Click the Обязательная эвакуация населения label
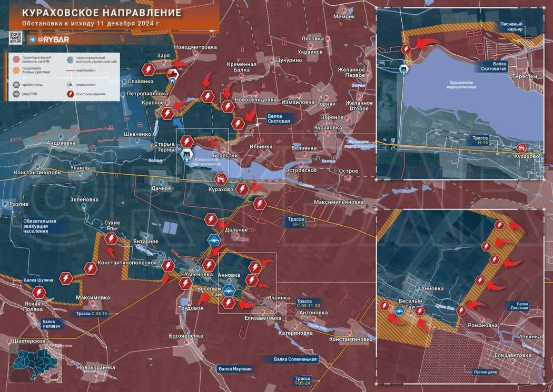The image size is (553, 392). pyautogui.click(x=43, y=224)
